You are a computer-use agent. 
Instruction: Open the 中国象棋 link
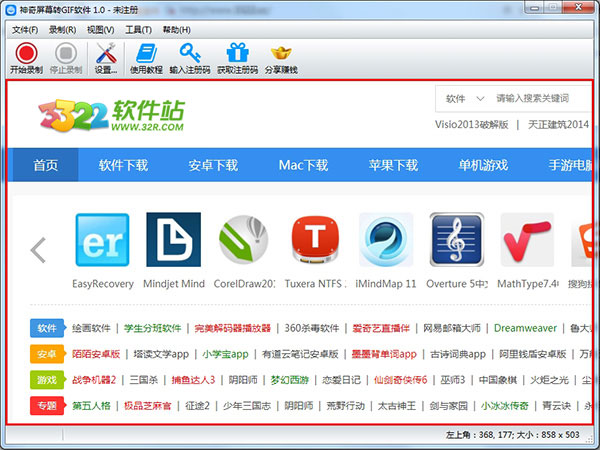coord(497,380)
